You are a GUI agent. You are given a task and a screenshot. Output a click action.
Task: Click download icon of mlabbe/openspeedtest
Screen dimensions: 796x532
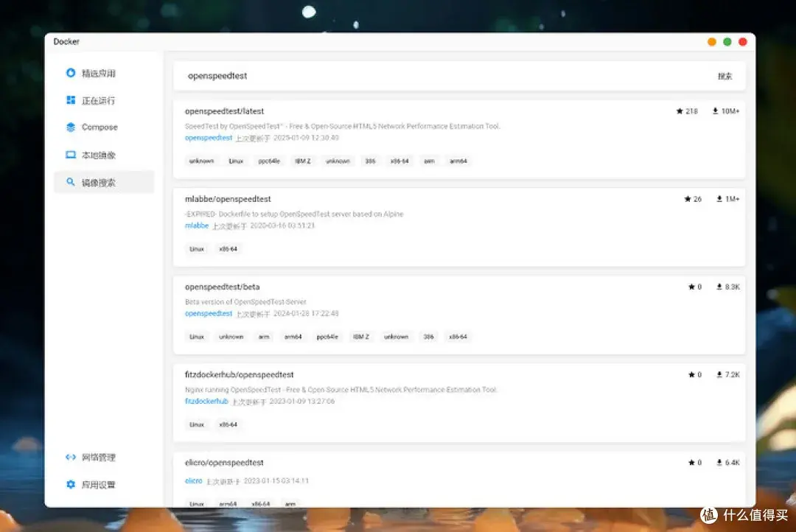[x=719, y=199]
